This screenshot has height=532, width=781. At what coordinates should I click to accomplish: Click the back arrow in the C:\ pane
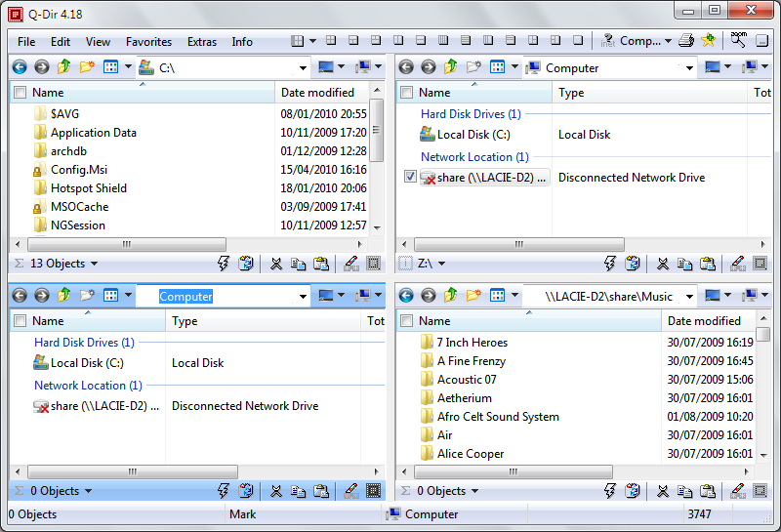(x=20, y=67)
